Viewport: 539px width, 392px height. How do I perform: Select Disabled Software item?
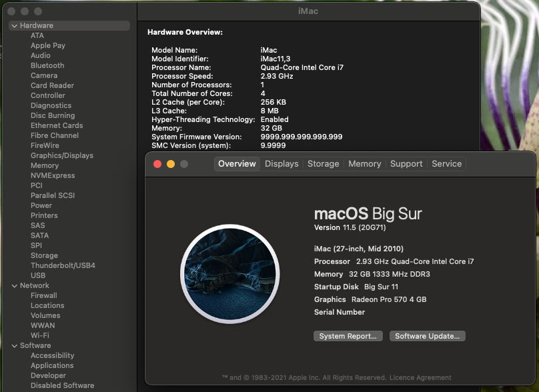[x=62, y=385]
